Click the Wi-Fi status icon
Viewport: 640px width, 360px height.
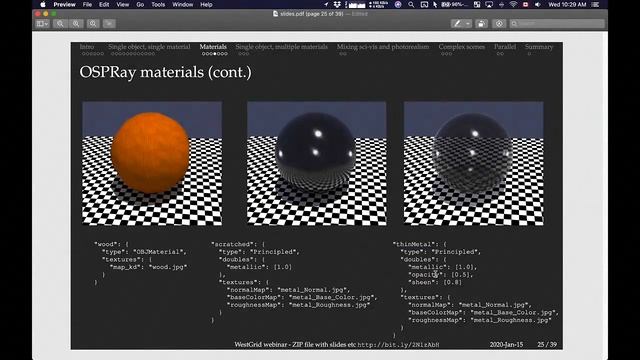click(x=513, y=4)
